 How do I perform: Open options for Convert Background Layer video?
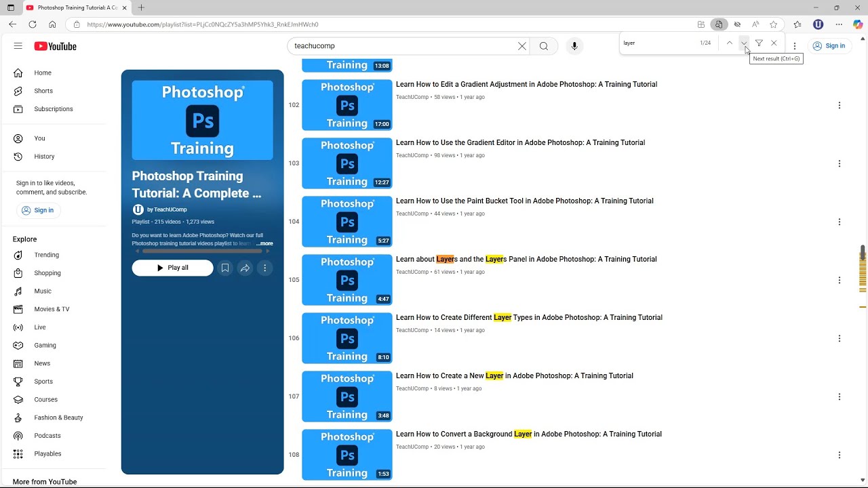pyautogui.click(x=840, y=455)
